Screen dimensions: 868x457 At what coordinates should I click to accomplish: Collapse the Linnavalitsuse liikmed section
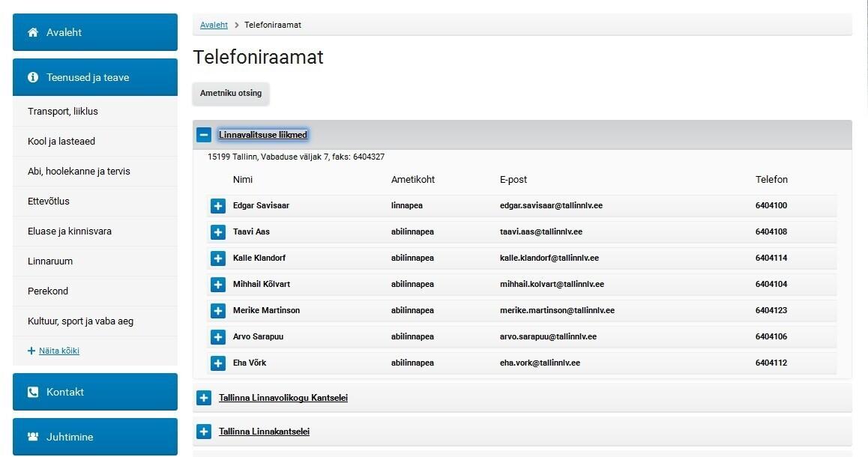tap(204, 134)
